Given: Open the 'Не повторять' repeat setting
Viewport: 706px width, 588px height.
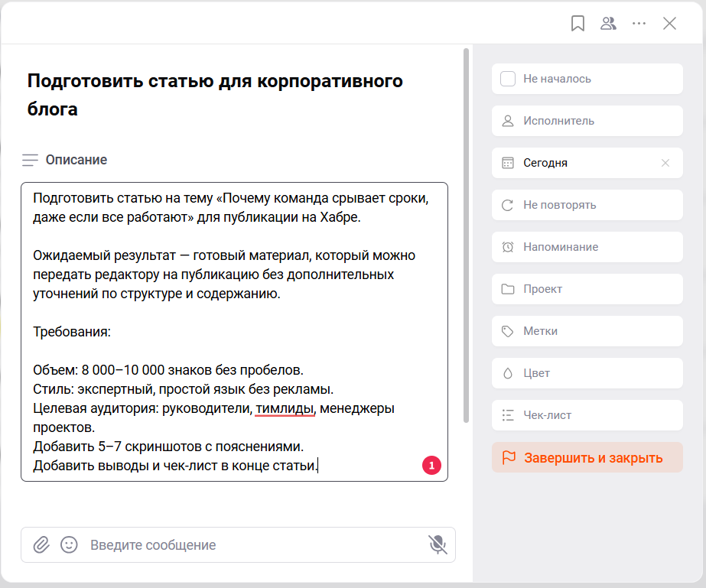Looking at the screenshot, I should tap(587, 205).
